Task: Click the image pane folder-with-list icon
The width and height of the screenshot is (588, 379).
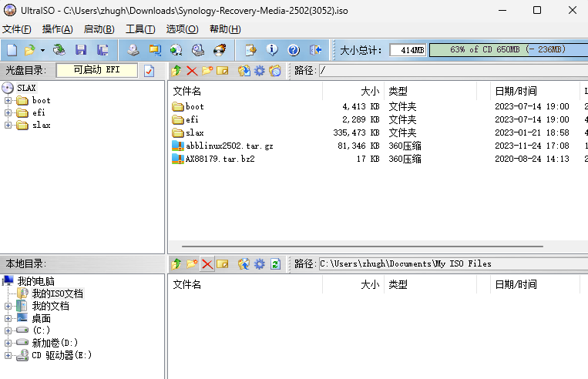Action: 275,70
